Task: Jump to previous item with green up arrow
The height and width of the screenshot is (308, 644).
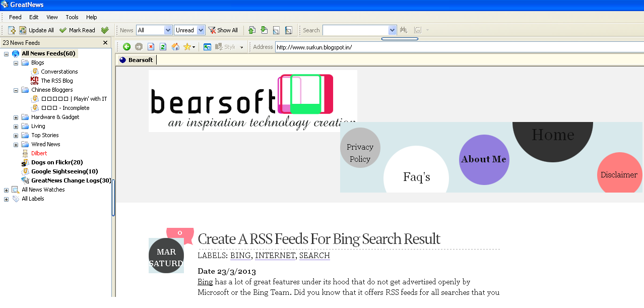Action: pyautogui.click(x=252, y=30)
